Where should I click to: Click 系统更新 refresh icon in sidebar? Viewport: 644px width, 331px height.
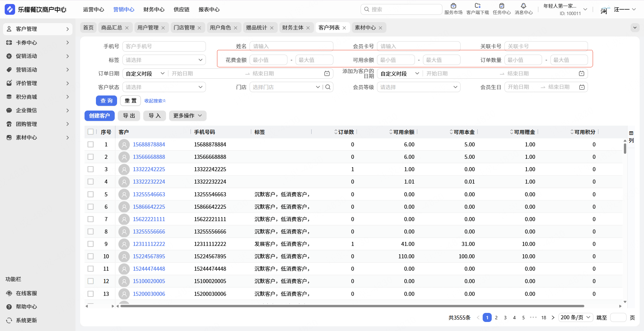[9, 320]
